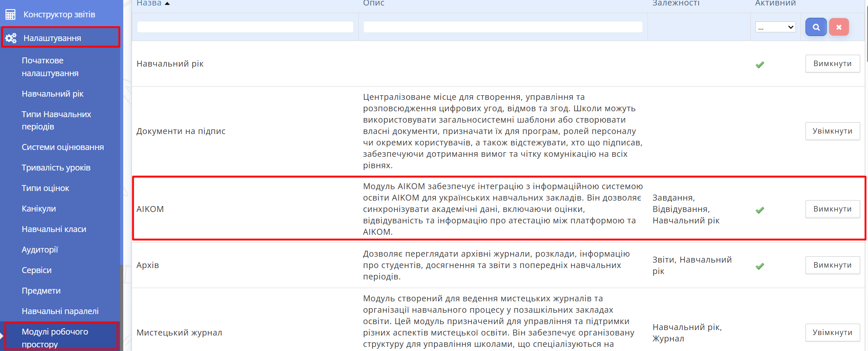Click the red clear filter X button
Screen dimensions: 868x351
click(839, 27)
